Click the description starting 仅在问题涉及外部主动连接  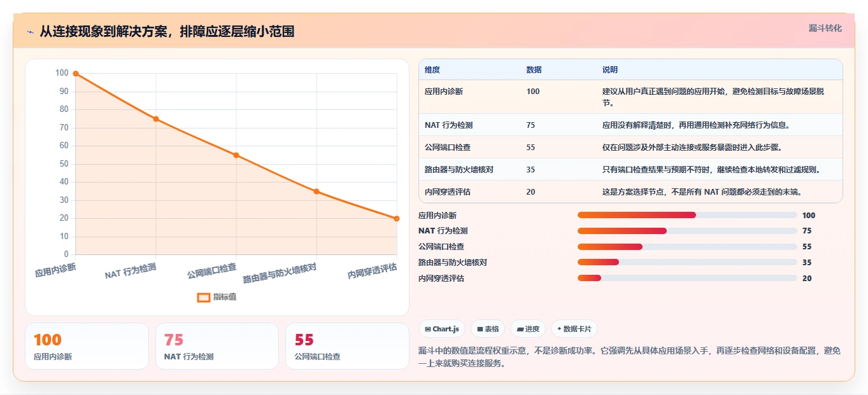(x=692, y=148)
